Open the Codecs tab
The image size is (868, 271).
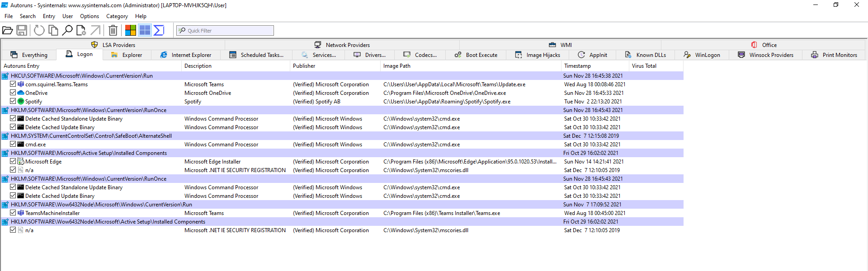pyautogui.click(x=420, y=55)
